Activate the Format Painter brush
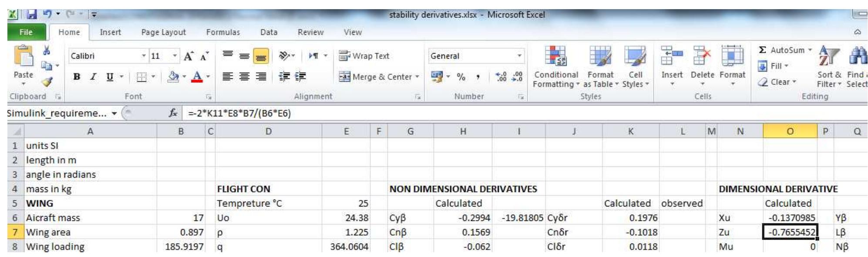Image resolution: width=868 pixels, height=257 pixels. [47, 81]
